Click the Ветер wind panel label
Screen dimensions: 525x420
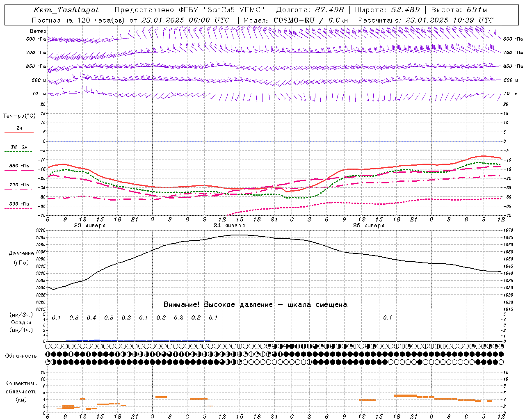(38, 31)
